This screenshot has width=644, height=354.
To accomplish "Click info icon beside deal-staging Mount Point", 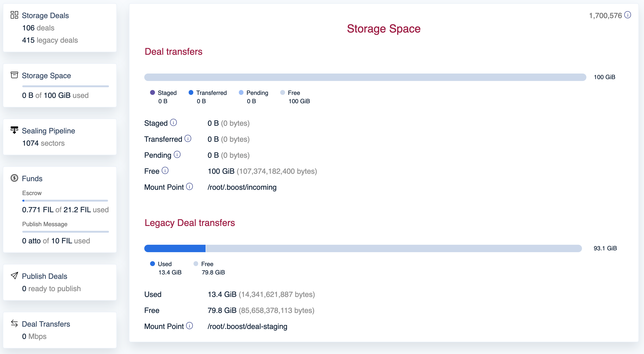I will (x=190, y=326).
